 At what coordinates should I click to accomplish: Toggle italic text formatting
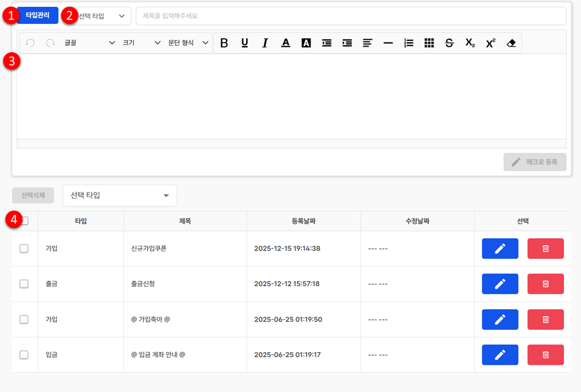click(x=265, y=43)
